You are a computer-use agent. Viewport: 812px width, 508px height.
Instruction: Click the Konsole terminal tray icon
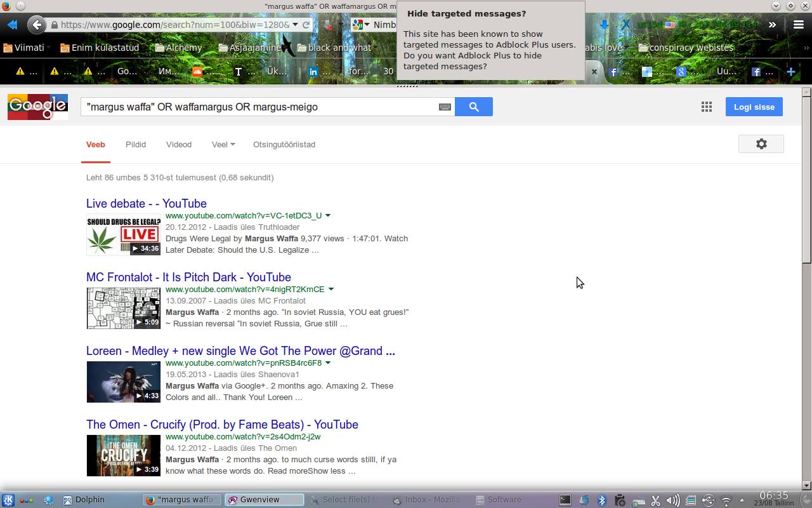(565, 500)
